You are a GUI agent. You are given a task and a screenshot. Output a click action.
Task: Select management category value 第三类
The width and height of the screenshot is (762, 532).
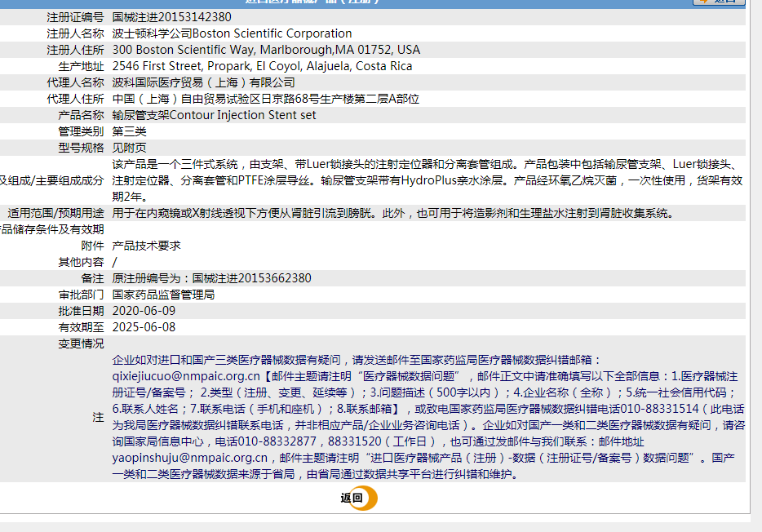click(129, 131)
